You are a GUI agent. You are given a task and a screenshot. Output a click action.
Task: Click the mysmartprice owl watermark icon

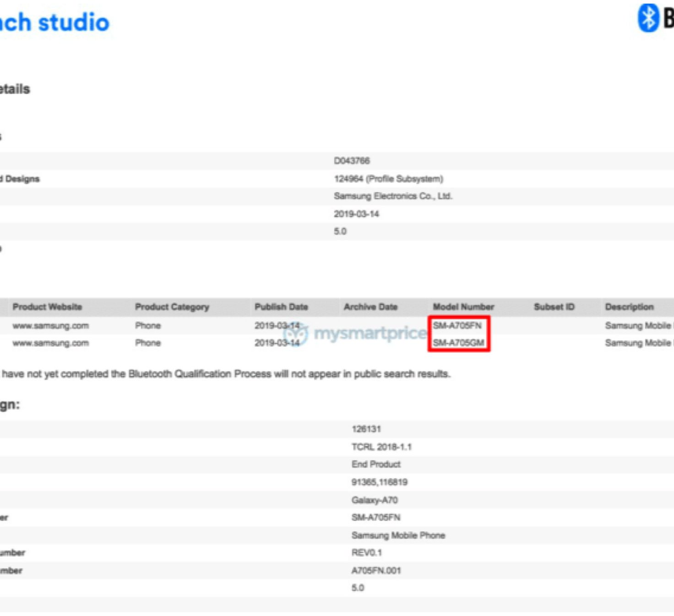pos(296,334)
